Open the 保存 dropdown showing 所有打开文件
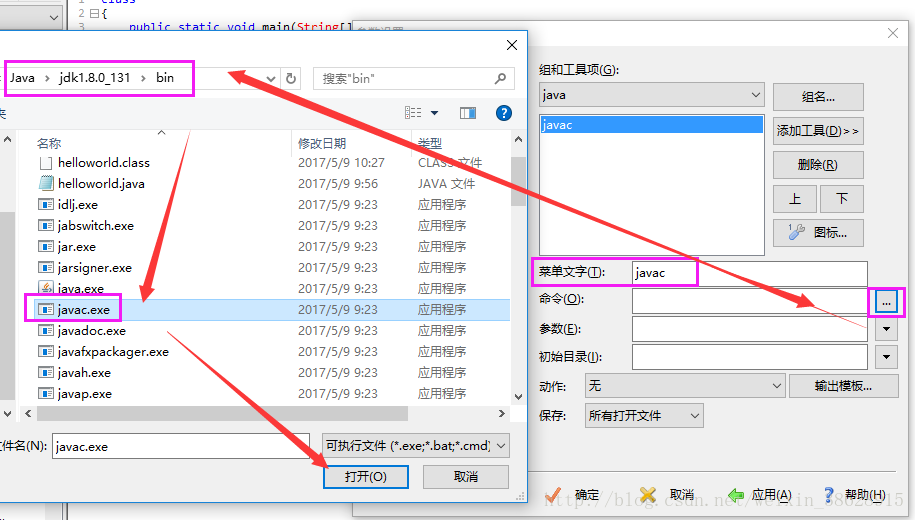The height and width of the screenshot is (520, 915). click(x=644, y=416)
